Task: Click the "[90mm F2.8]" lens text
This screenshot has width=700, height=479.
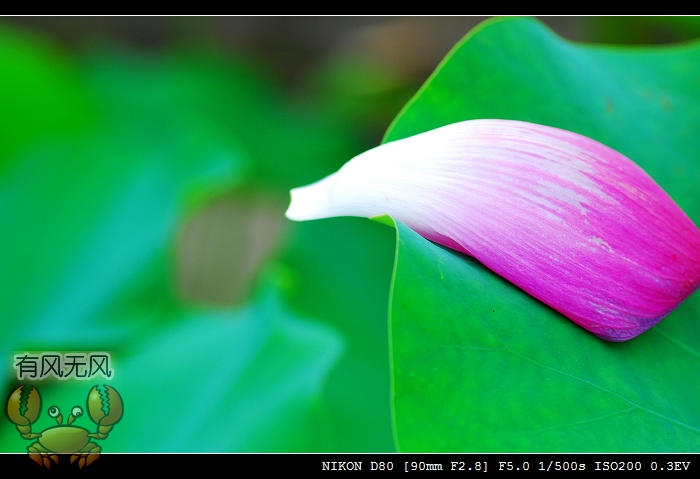Action: click(446, 467)
